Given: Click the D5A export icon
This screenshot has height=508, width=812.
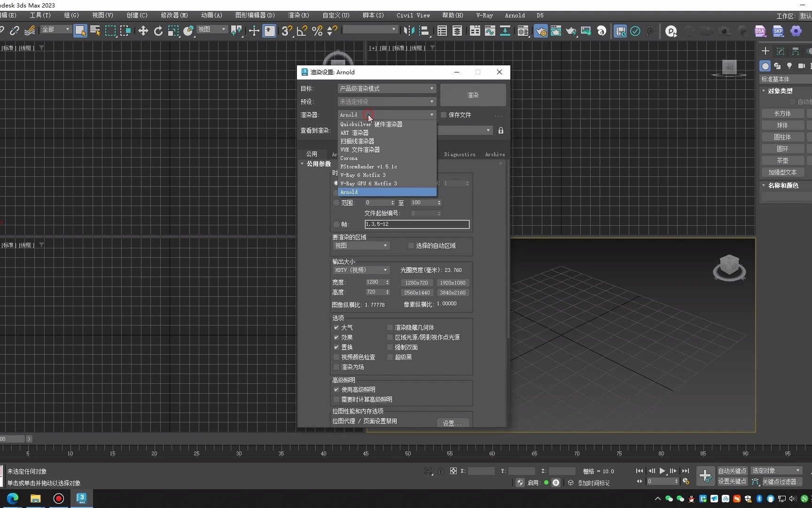Looking at the screenshot, I should tap(760, 31).
